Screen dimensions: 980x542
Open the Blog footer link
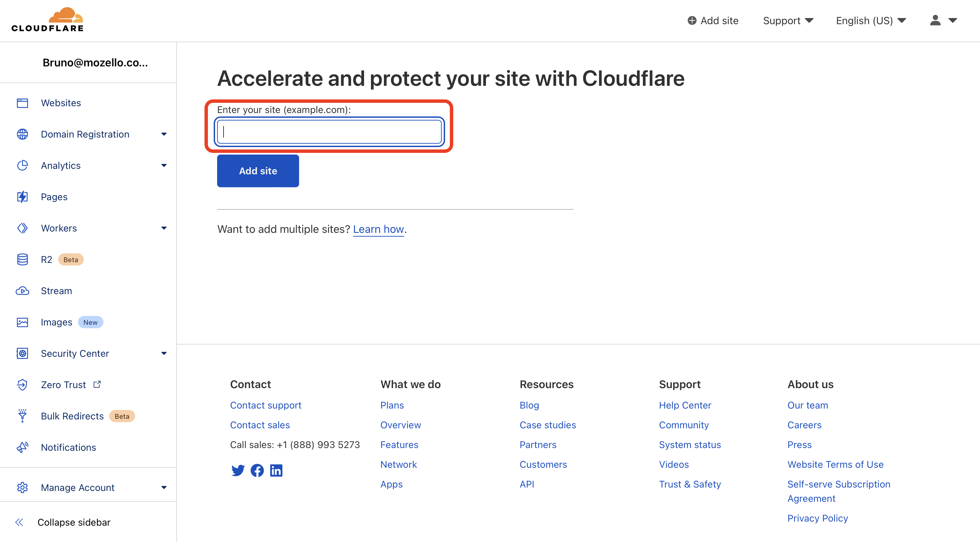click(x=529, y=405)
